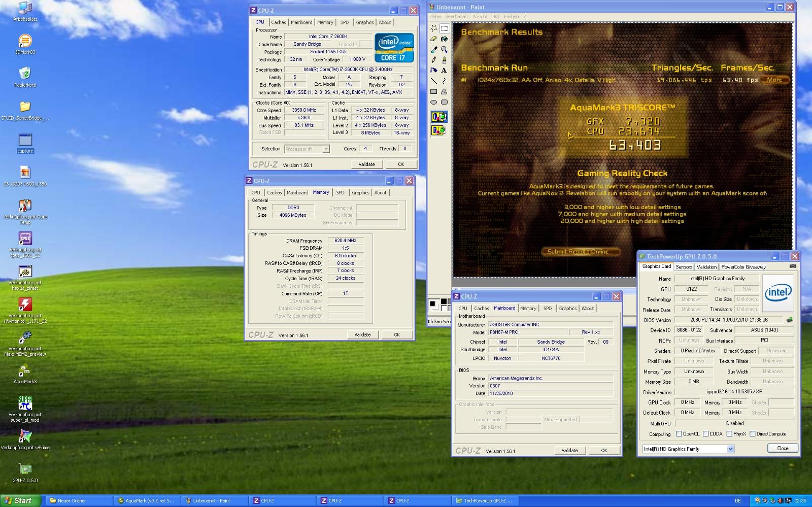812x507 pixels.
Task: Open the Graphics tab in the CPU-Z Mainboard window
Action: tap(568, 309)
